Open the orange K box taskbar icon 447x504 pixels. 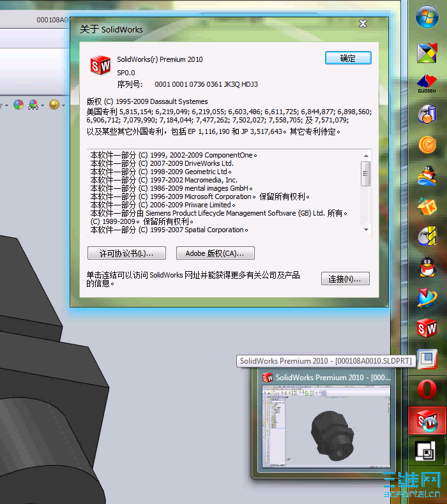(427, 206)
